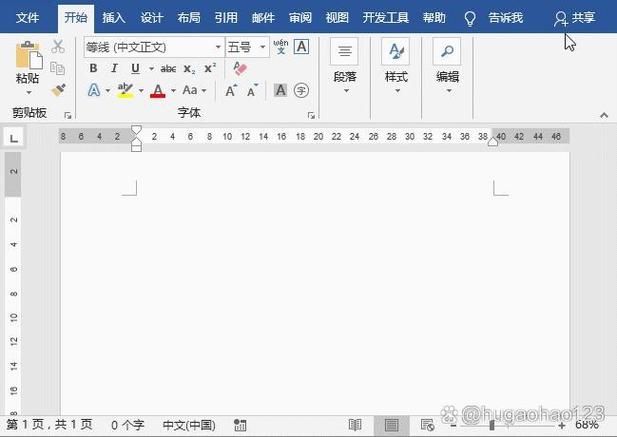Click the page count 第1页 status

[49, 425]
